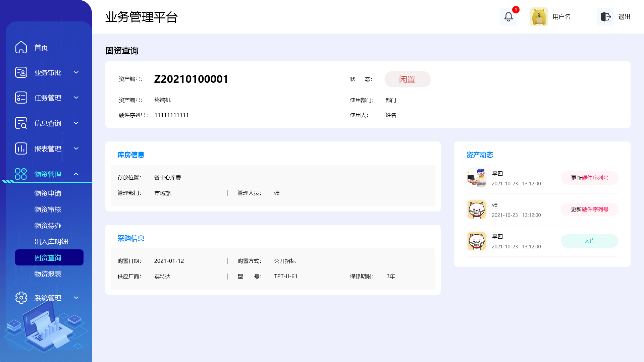
Task: Open the 物资报表 menu entry
Action: click(x=48, y=274)
